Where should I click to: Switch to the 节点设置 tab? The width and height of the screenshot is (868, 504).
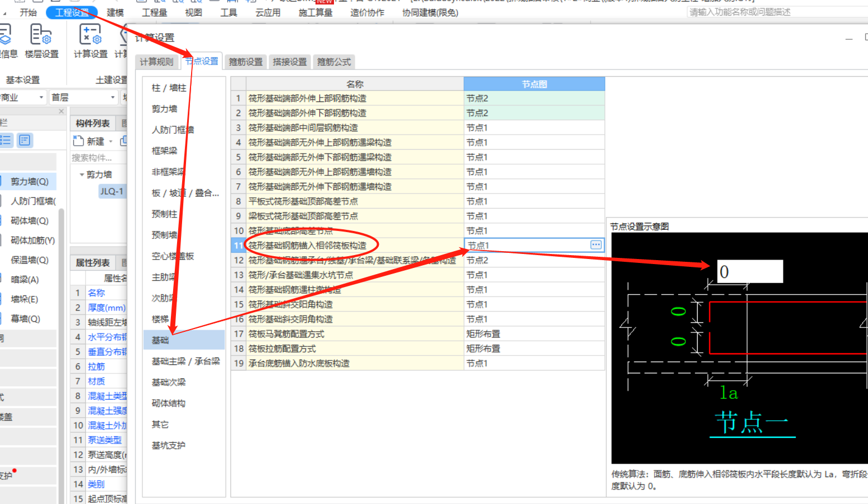point(202,61)
